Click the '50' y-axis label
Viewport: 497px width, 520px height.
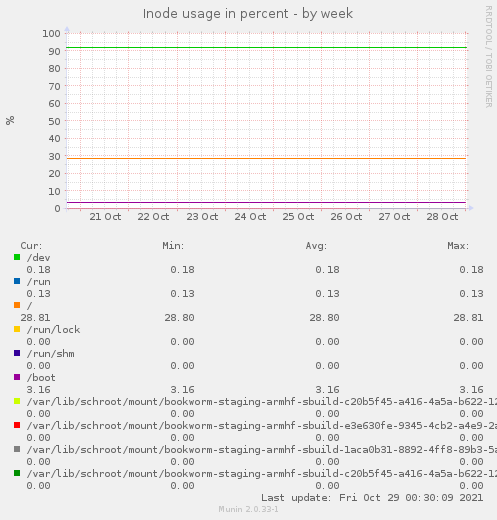54,121
